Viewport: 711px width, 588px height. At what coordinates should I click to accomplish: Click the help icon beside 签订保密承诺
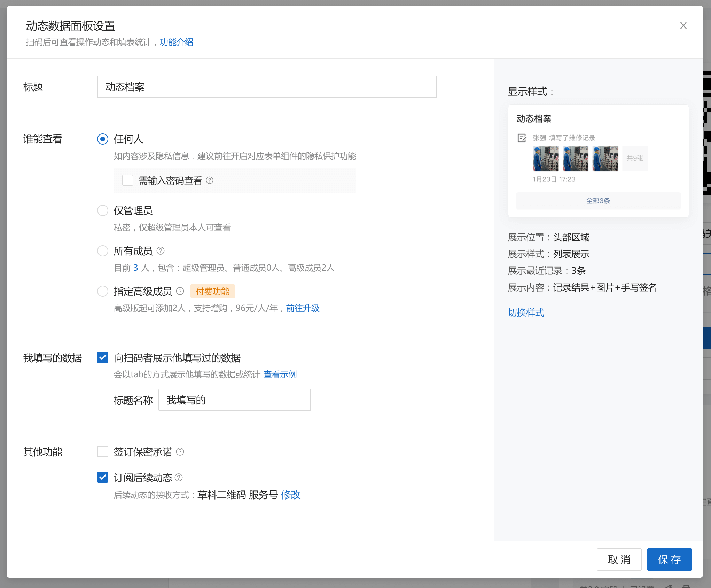click(x=180, y=452)
